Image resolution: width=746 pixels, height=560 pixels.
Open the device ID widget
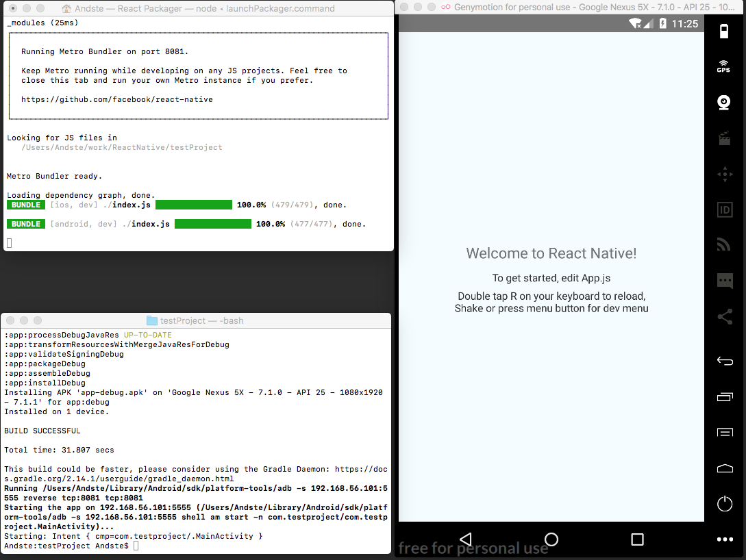click(x=725, y=209)
